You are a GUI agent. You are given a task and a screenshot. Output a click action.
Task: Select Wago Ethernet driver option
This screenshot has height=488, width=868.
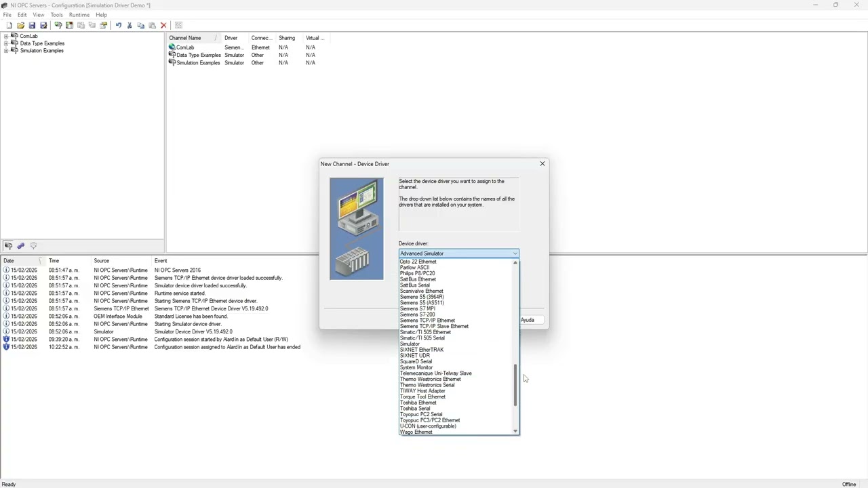point(416,432)
